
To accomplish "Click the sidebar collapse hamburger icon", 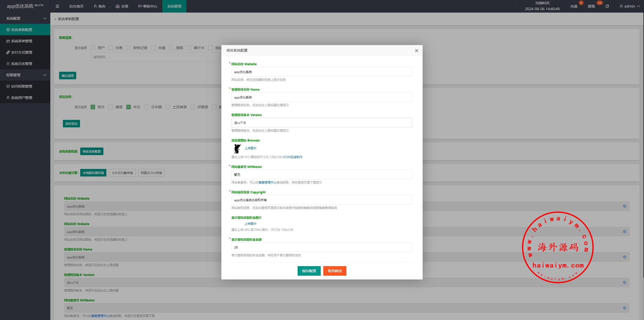I will click(57, 6).
